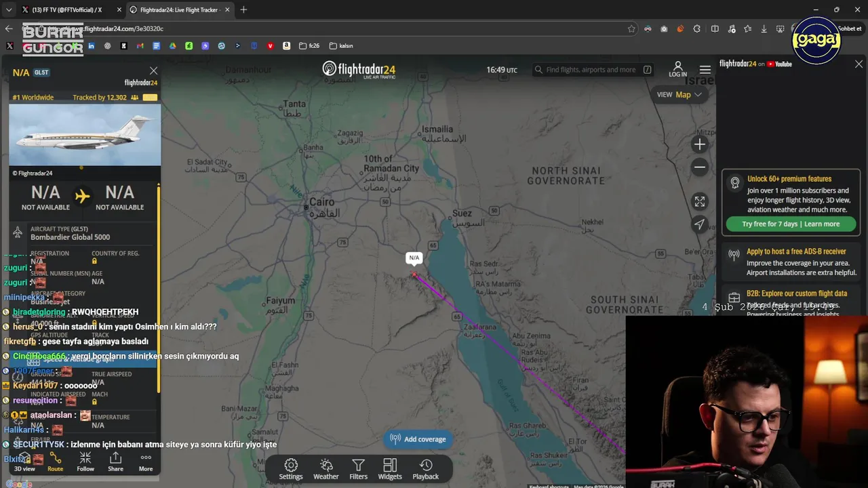Open the LinkedIn bookmark

point(91,46)
